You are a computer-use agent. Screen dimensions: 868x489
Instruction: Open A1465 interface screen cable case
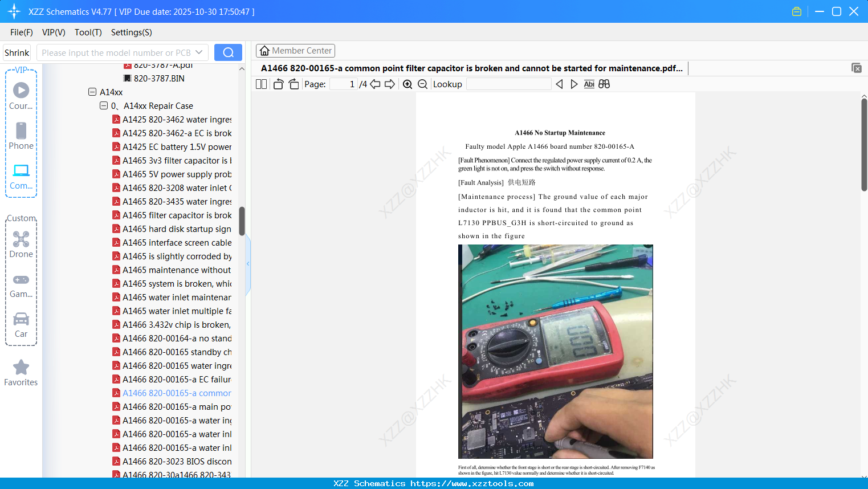(177, 242)
